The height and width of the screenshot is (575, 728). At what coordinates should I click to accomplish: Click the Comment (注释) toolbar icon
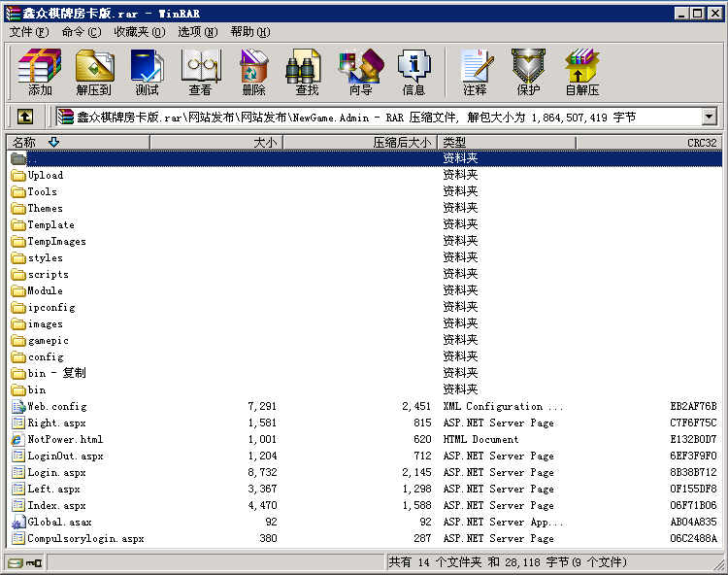pos(475,72)
